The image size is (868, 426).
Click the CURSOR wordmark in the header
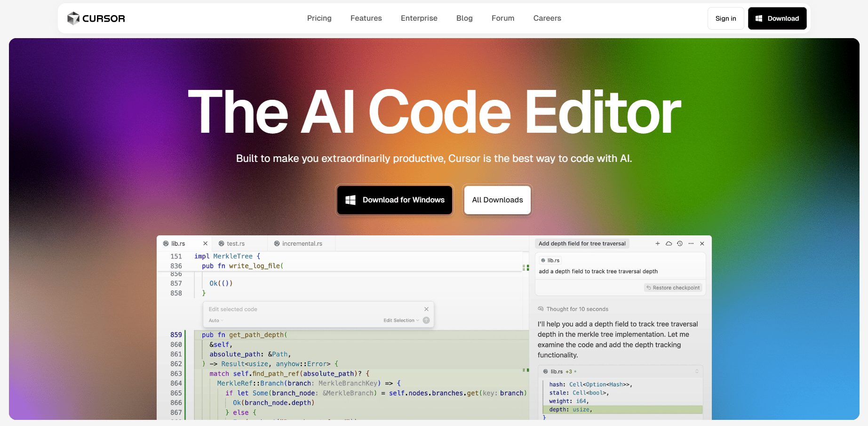[104, 18]
